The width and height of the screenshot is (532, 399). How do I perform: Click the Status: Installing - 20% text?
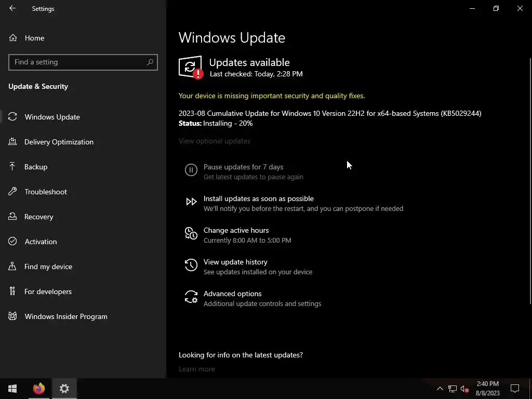pos(216,123)
